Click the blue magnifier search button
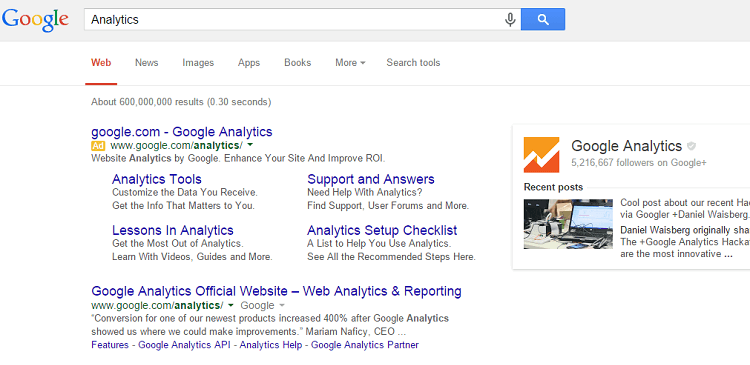 (543, 19)
